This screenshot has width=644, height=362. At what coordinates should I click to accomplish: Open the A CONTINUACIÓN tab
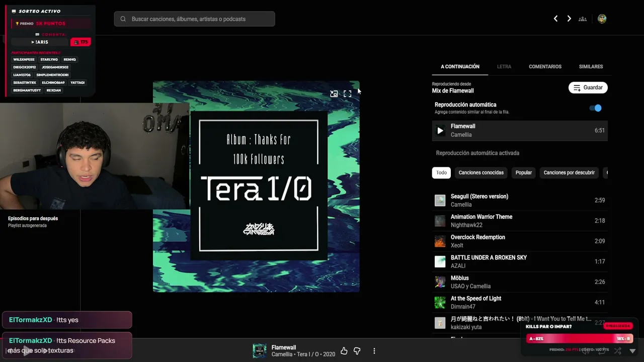pos(460,66)
